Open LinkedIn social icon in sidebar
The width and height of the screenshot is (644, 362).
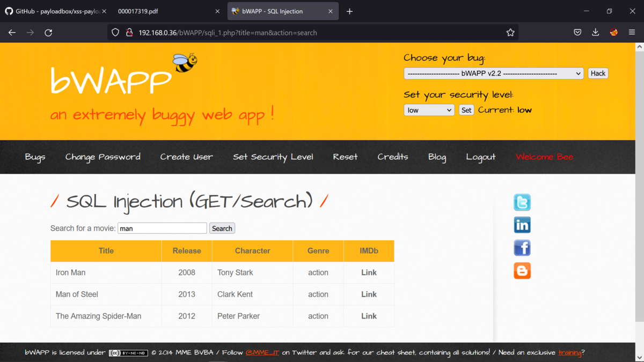(x=522, y=225)
